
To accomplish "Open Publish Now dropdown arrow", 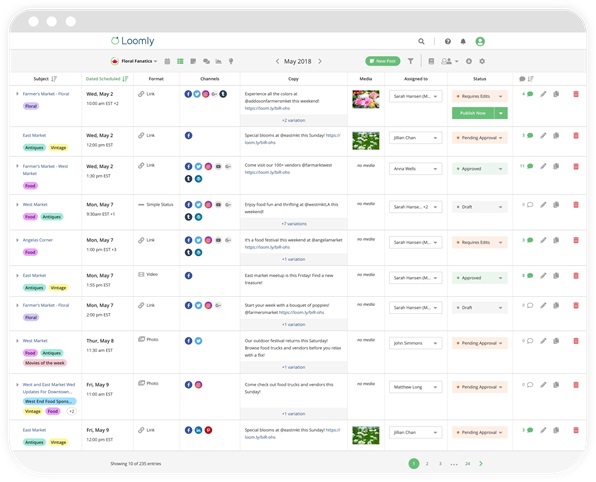I will (501, 113).
